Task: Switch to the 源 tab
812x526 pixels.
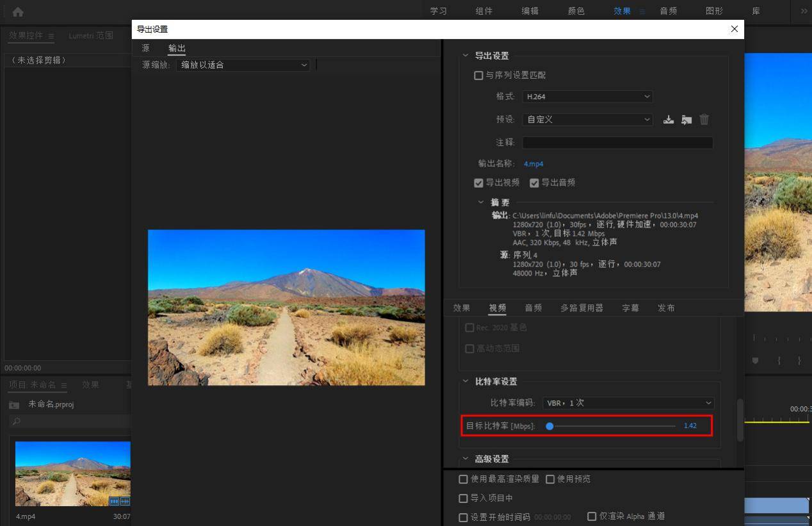Action: [x=146, y=47]
